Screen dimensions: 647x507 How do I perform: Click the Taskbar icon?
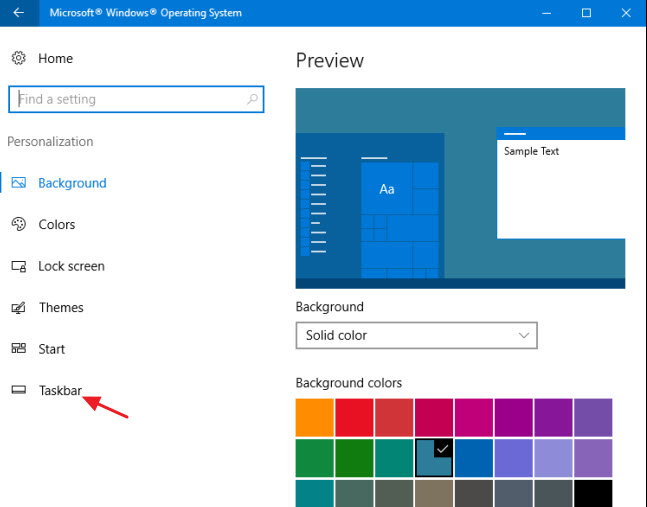point(19,390)
